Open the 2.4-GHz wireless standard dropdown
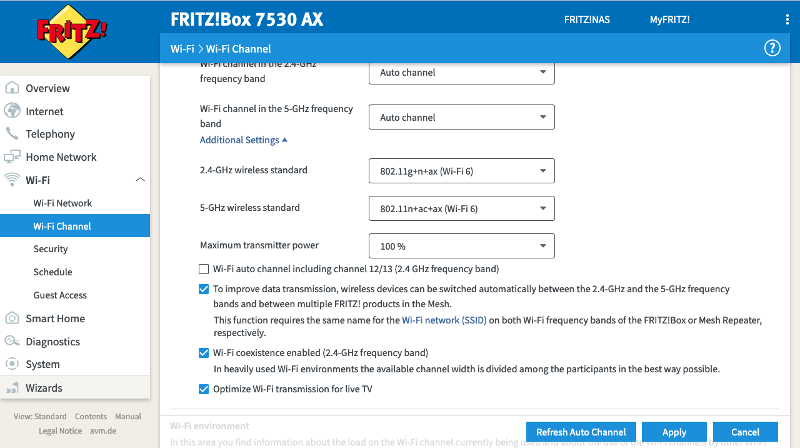 [x=462, y=171]
